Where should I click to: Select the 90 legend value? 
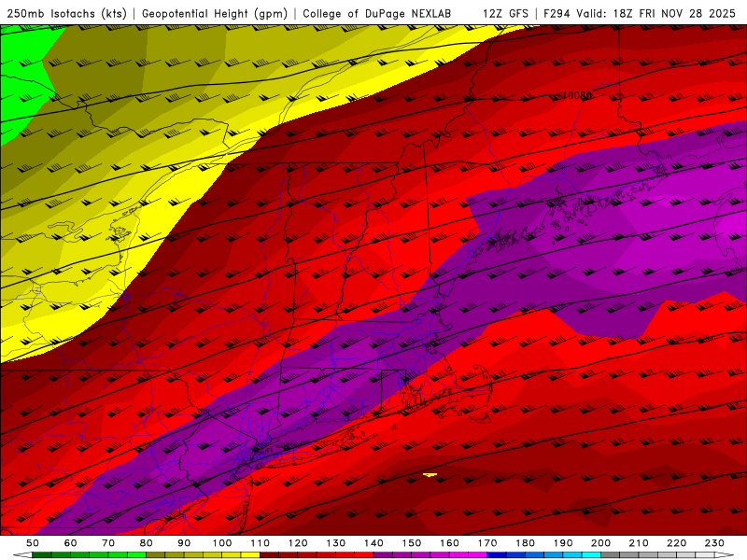coord(184,543)
